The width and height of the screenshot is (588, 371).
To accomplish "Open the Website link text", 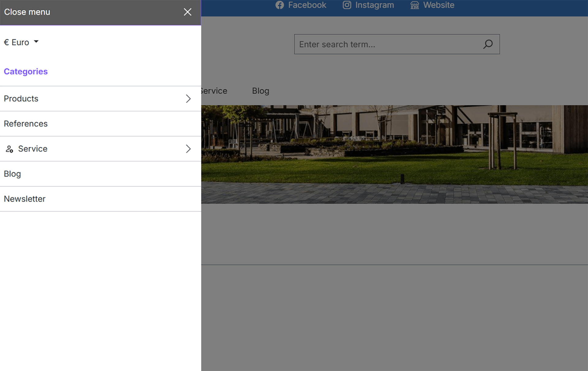I will pyautogui.click(x=439, y=5).
